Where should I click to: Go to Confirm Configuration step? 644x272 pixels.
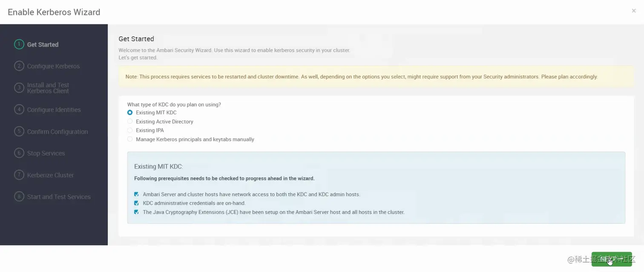(57, 131)
